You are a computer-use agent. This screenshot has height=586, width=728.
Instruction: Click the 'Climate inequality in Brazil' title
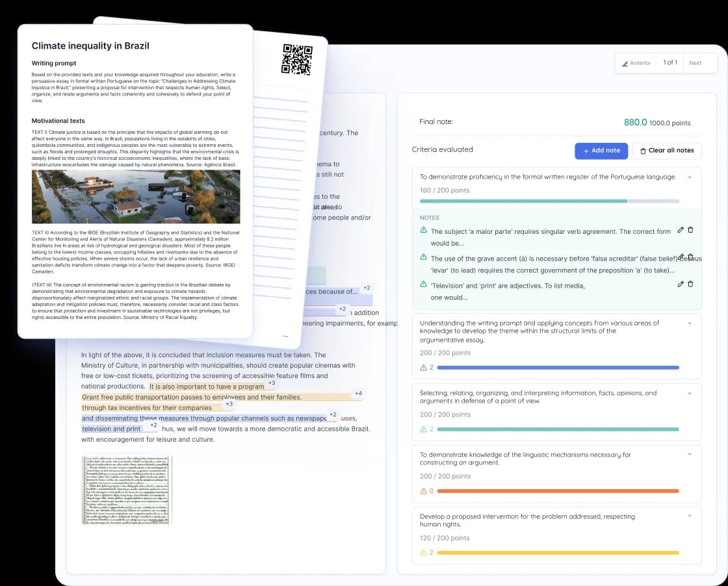[90, 46]
